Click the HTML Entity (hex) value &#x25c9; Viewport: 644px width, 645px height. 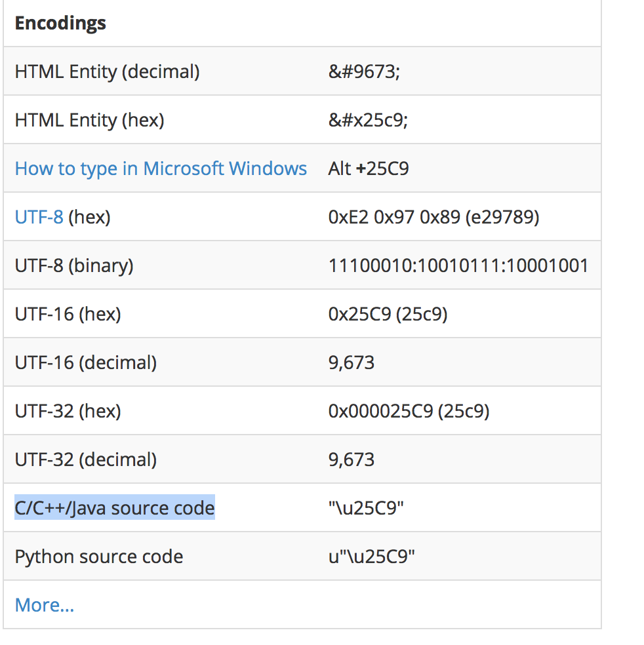tap(368, 120)
